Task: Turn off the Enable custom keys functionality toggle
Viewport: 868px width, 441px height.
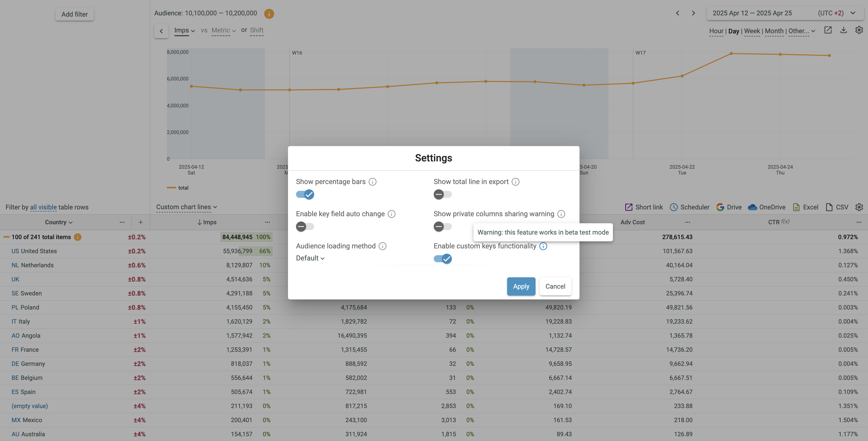Action: pyautogui.click(x=443, y=259)
